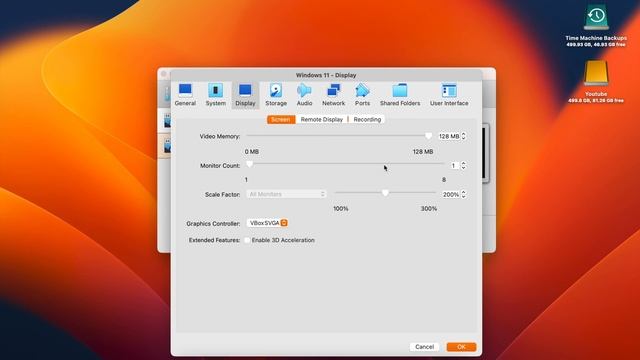Open the Ports settings section

tap(362, 95)
